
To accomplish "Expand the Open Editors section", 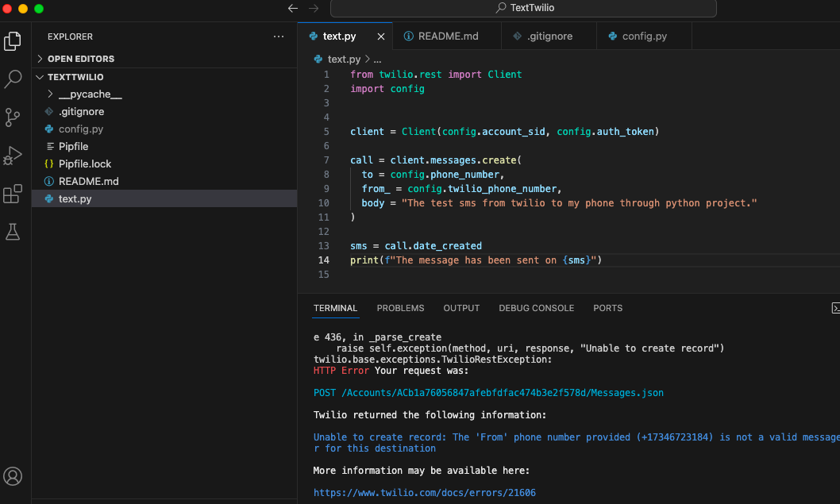I will [80, 59].
